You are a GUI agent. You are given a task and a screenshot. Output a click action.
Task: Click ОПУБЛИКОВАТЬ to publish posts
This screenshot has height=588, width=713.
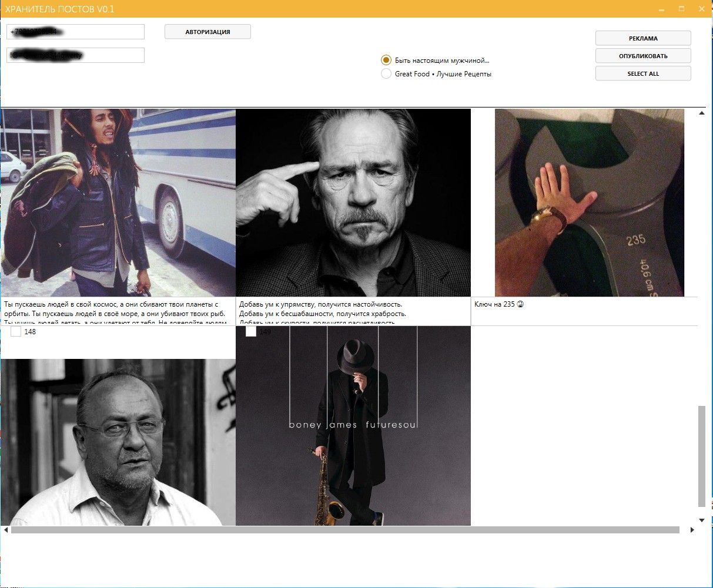coord(643,56)
